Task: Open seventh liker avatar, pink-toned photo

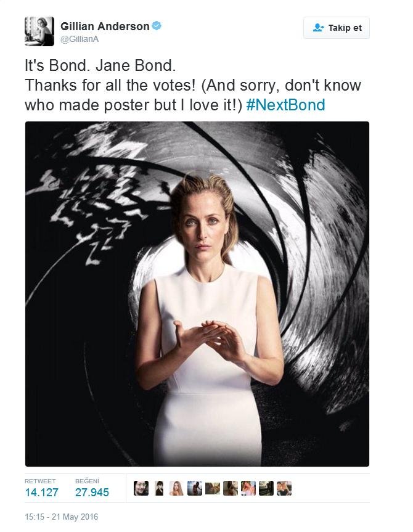Action: tap(248, 488)
